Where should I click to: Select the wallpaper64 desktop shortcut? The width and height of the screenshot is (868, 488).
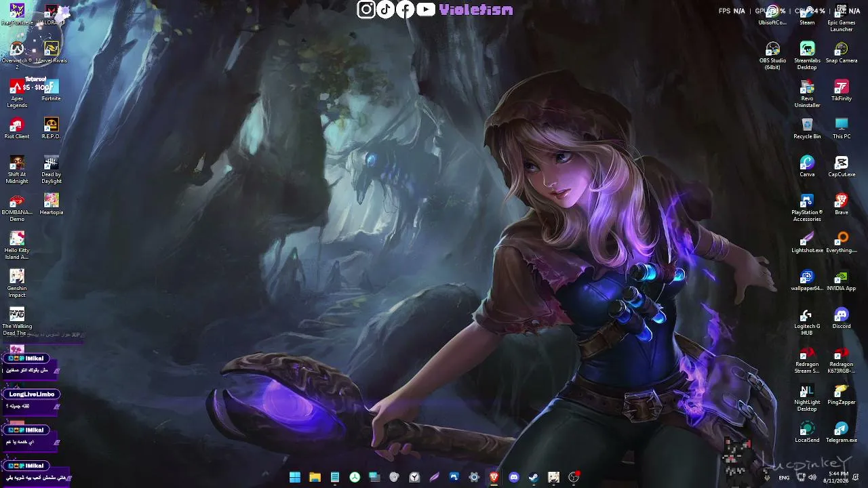coord(807,280)
